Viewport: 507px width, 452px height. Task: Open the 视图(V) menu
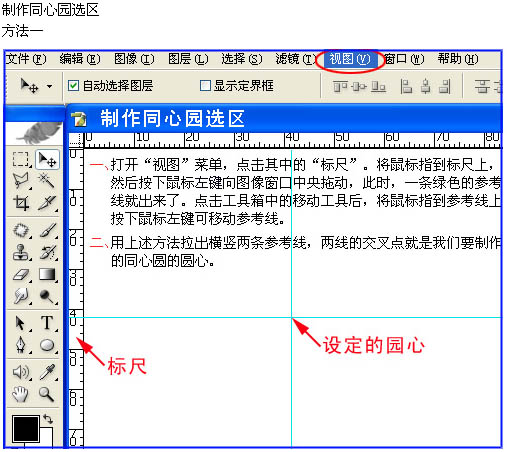[x=350, y=59]
